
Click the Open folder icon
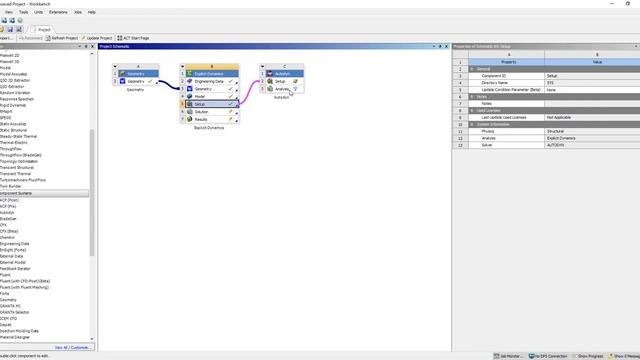pos(2,29)
